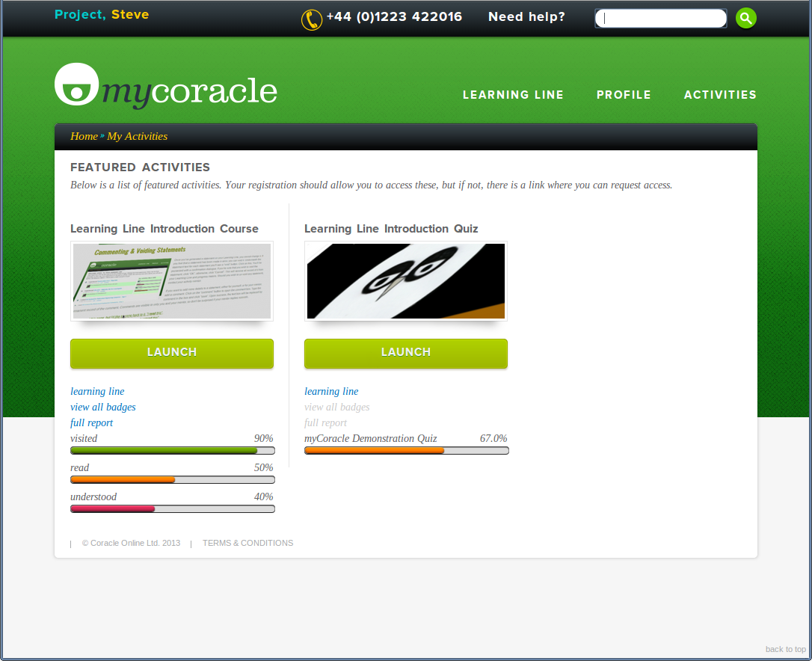812x661 pixels.
Task: Click the myCoracle Demonstration Quiz label
Action: [371, 438]
